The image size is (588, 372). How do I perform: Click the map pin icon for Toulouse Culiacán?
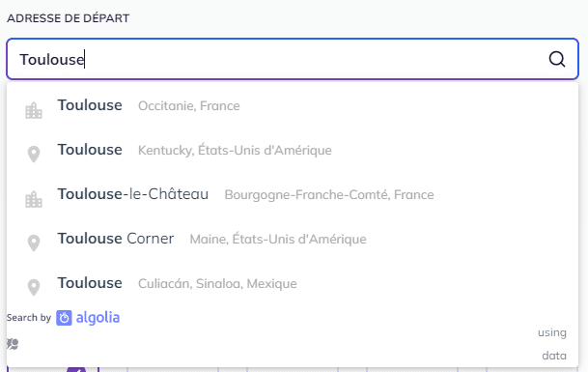tap(34, 288)
